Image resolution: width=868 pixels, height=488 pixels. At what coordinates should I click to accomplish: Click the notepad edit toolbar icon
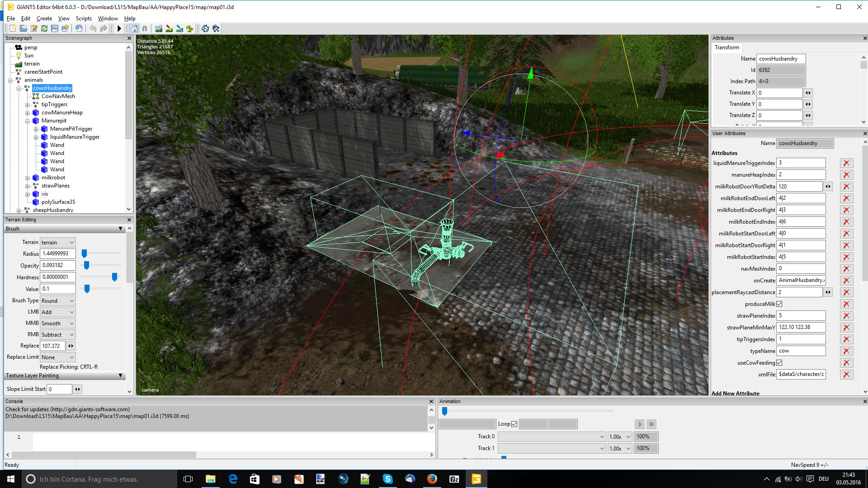34,28
